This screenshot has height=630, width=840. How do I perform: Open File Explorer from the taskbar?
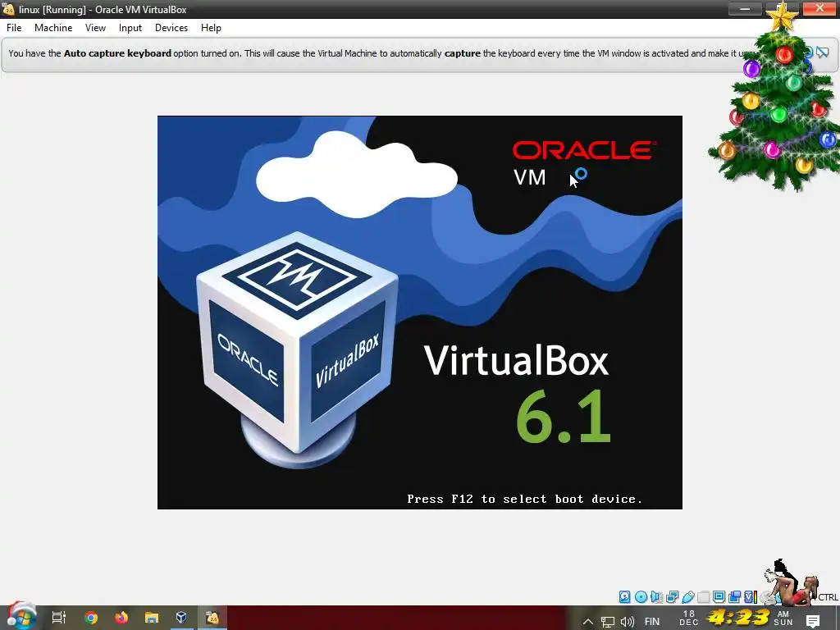[152, 618]
